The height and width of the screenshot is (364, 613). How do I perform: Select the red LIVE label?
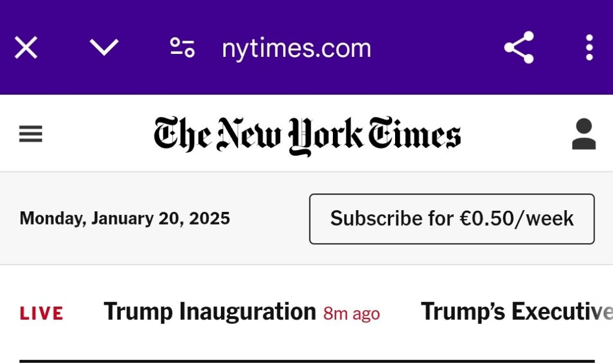(41, 313)
